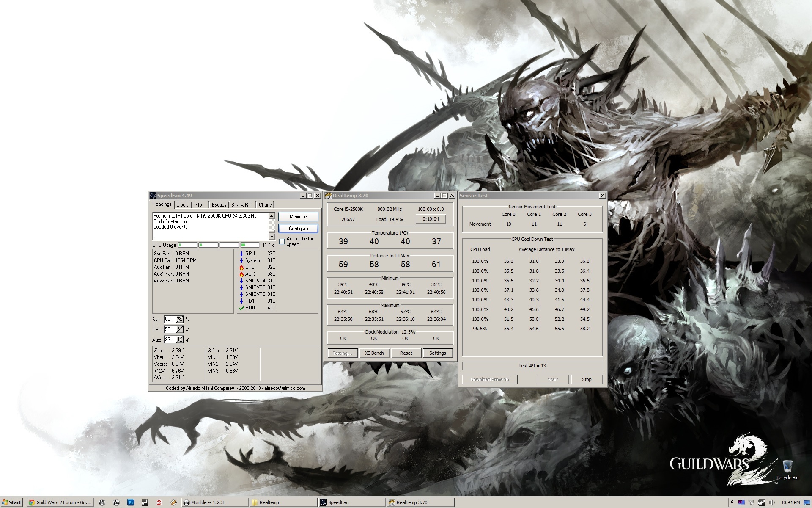Click the flame icon beside CPU 82C

point(241,267)
